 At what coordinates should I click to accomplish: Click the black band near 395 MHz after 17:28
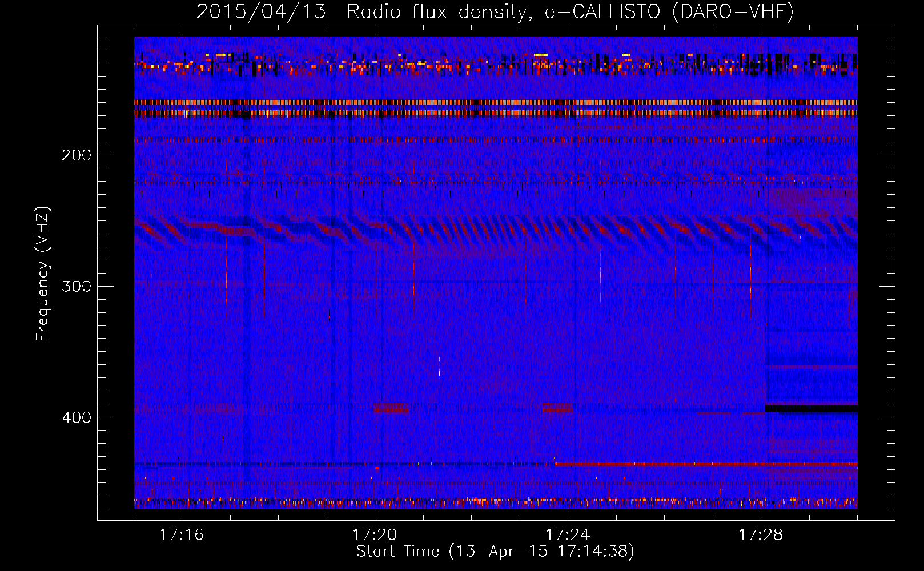[x=811, y=408]
